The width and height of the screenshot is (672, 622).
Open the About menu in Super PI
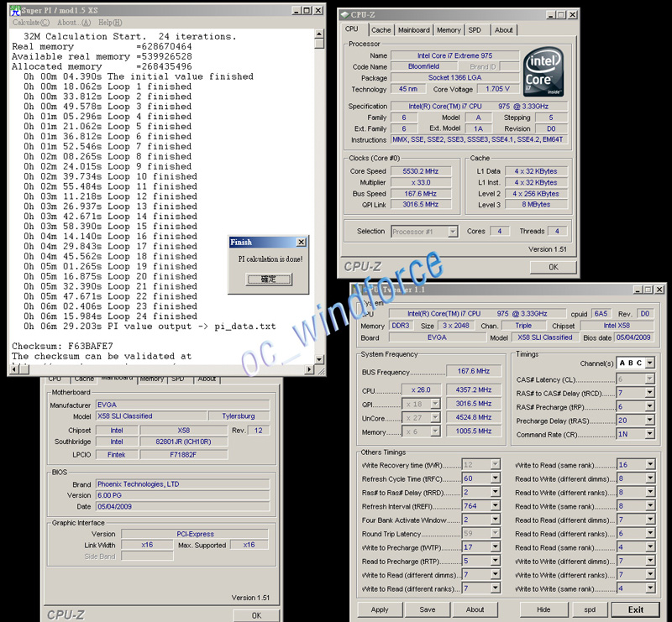[x=74, y=23]
